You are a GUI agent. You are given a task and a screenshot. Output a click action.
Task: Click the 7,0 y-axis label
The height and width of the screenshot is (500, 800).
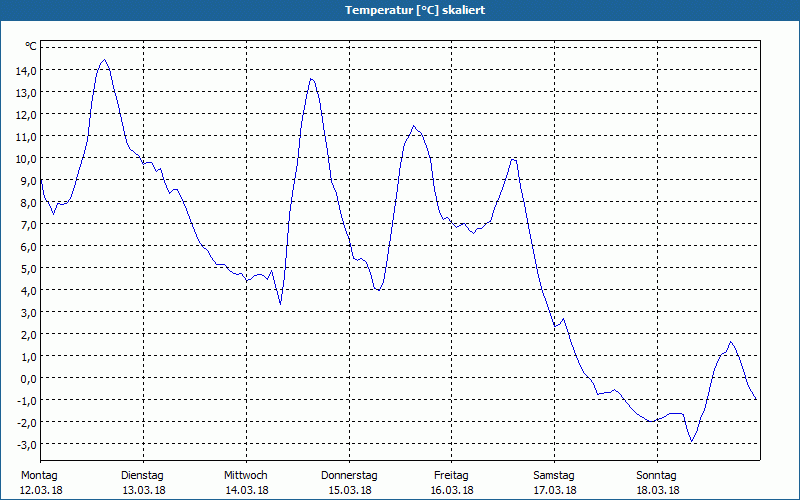[x=29, y=224]
